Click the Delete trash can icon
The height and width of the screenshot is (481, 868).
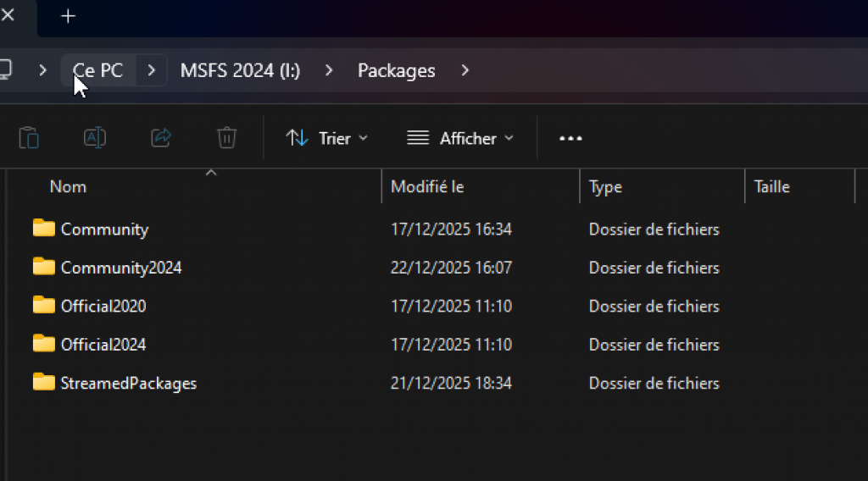[x=226, y=138]
